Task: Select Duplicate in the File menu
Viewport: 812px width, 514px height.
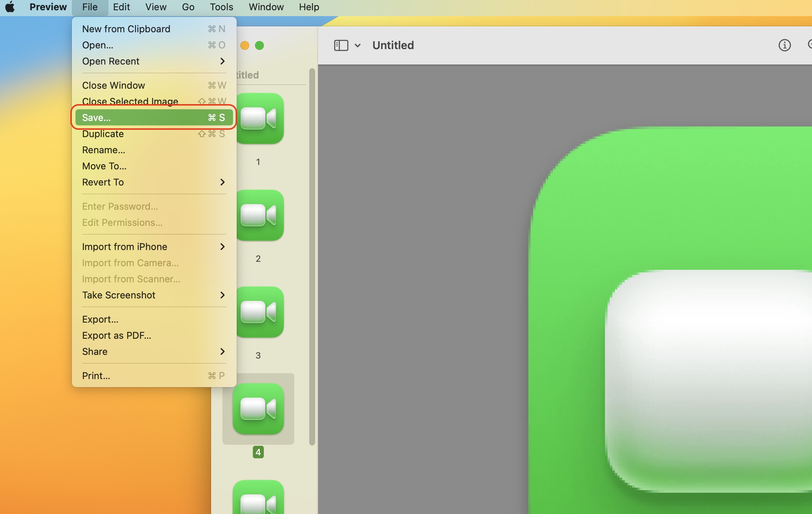Action: (x=103, y=134)
